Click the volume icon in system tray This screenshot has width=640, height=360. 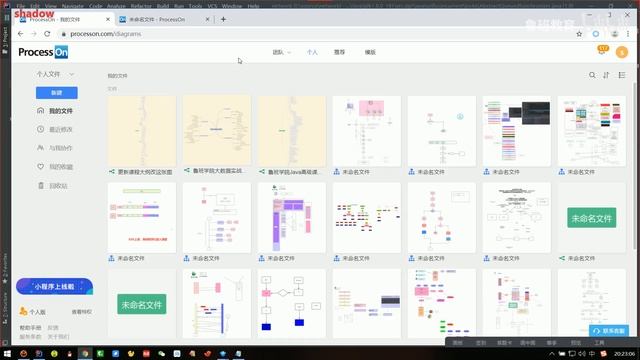pos(582,353)
